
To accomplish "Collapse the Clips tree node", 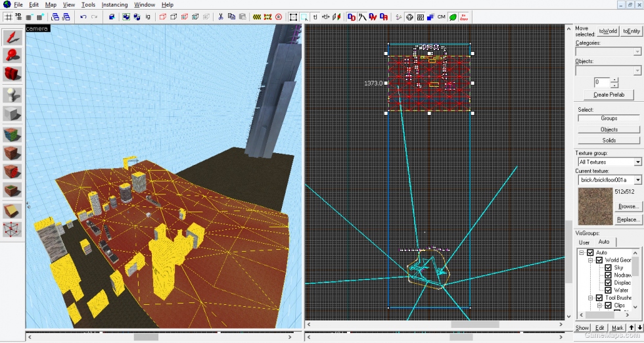I will point(600,305).
